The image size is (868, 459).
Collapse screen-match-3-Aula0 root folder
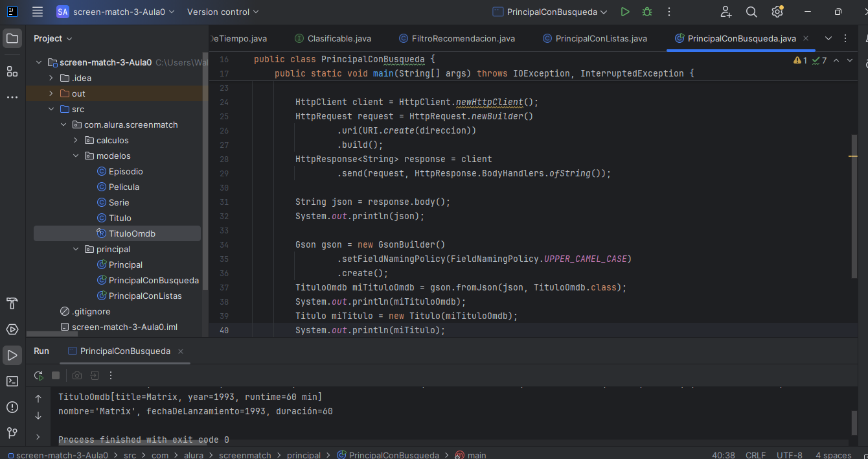(39, 62)
